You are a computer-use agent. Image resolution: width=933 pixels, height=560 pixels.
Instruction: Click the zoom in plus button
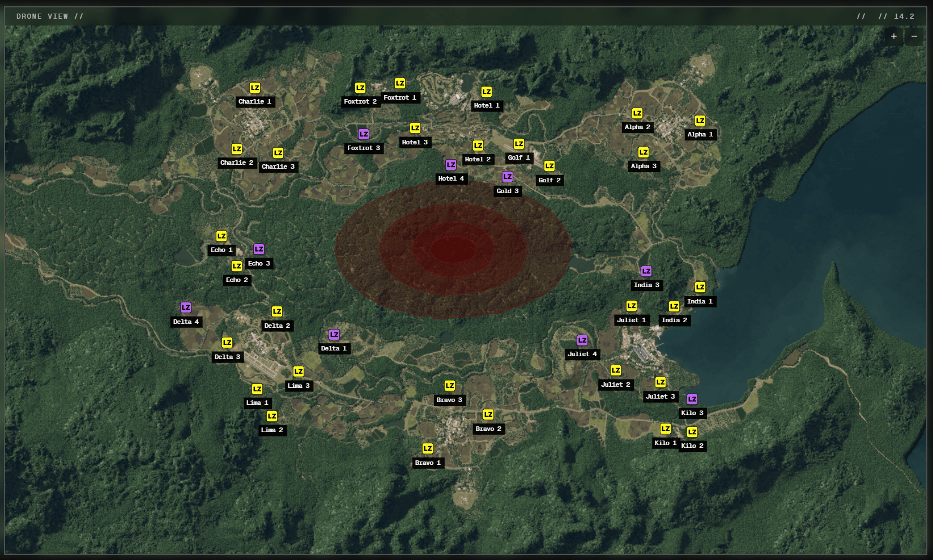pyautogui.click(x=894, y=36)
